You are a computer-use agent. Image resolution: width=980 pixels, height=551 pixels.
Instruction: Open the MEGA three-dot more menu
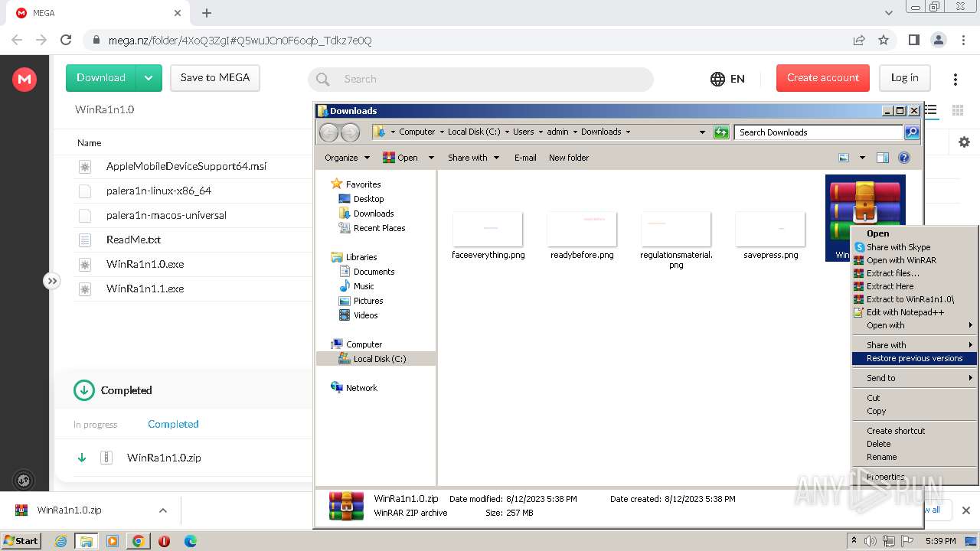tap(955, 80)
